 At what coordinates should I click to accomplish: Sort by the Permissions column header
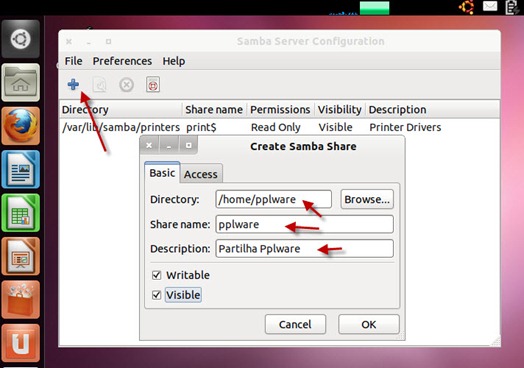(280, 110)
